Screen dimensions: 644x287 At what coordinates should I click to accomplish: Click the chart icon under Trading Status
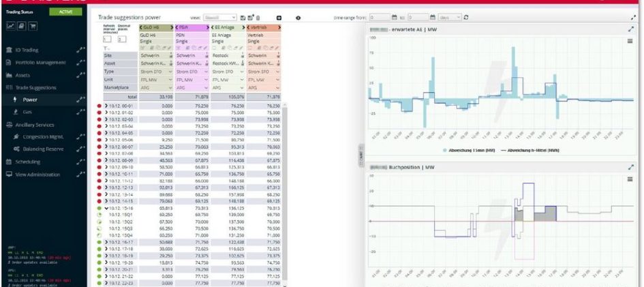[x=11, y=26]
